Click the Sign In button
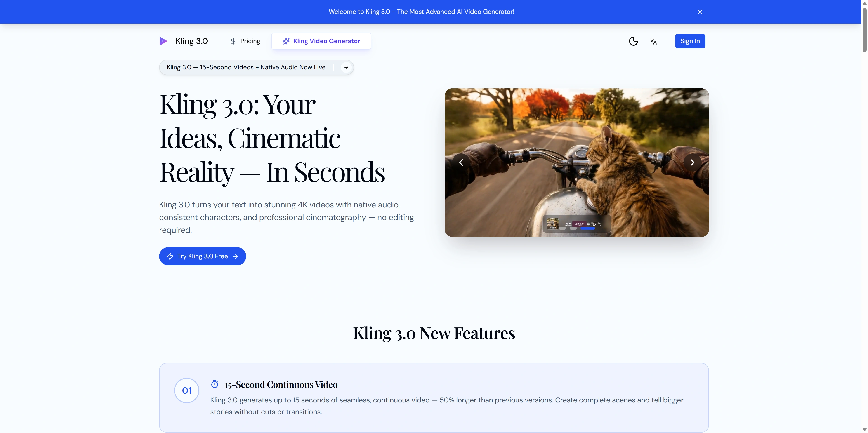Screen dimensions: 868x433 tap(690, 41)
